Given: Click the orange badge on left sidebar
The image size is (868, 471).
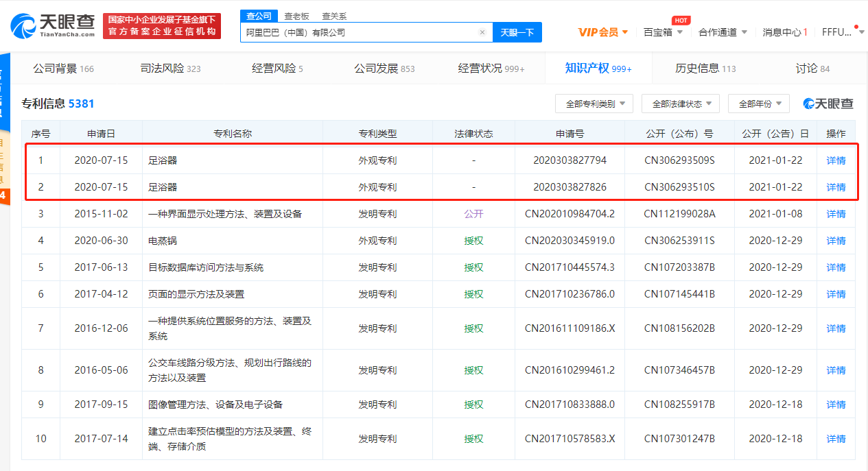Looking at the screenshot, I should pyautogui.click(x=3, y=196).
